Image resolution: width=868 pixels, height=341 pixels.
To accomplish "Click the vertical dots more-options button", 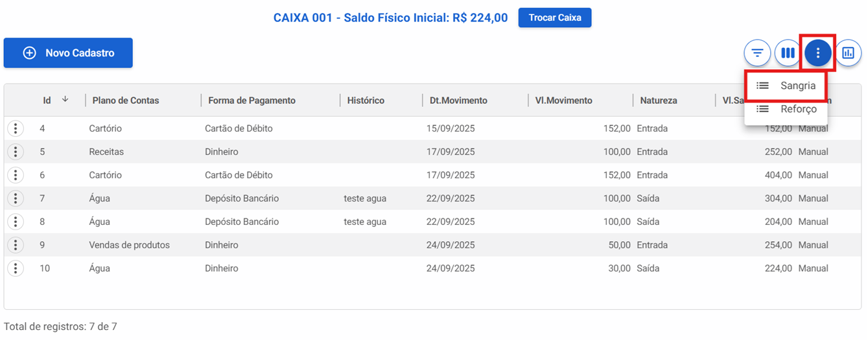I will 818,53.
